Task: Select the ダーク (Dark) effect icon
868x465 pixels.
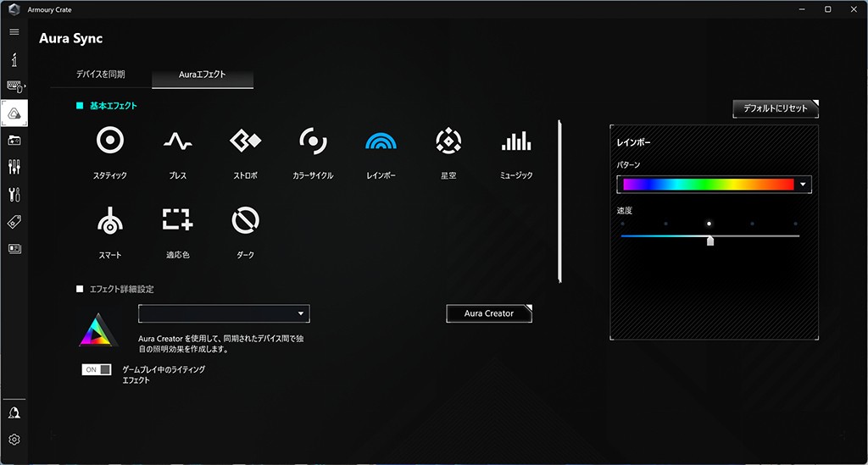Action: (x=245, y=220)
